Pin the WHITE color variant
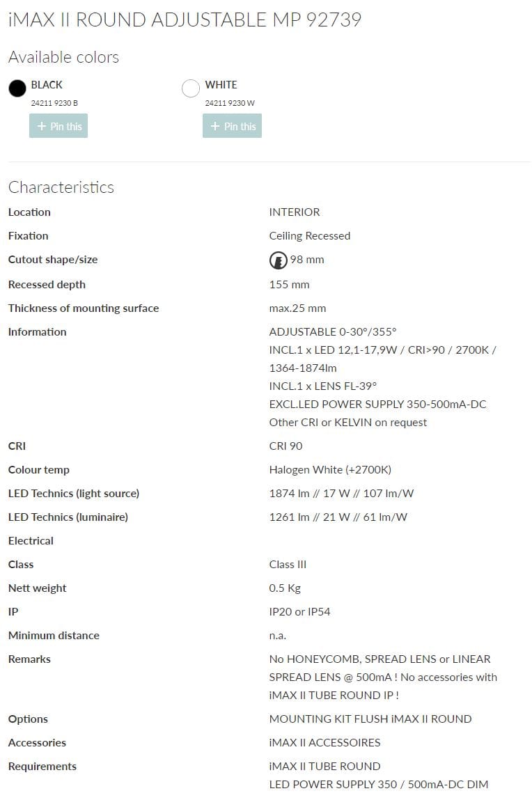The width and height of the screenshot is (532, 807). [232, 126]
